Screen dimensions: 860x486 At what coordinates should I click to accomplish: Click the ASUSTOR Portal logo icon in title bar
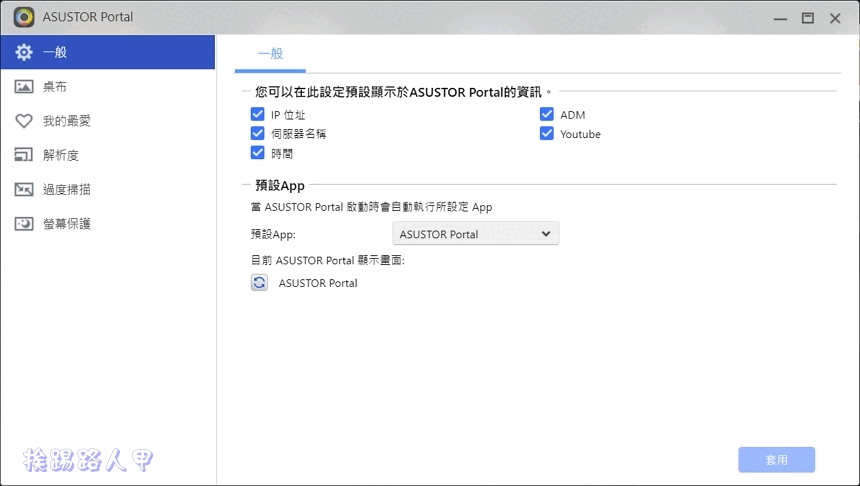pos(24,17)
